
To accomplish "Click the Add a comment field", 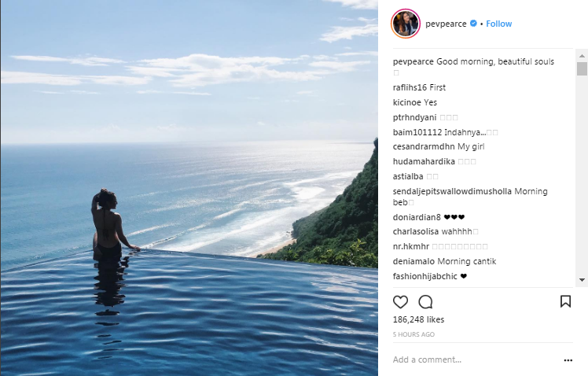I will 472,360.
